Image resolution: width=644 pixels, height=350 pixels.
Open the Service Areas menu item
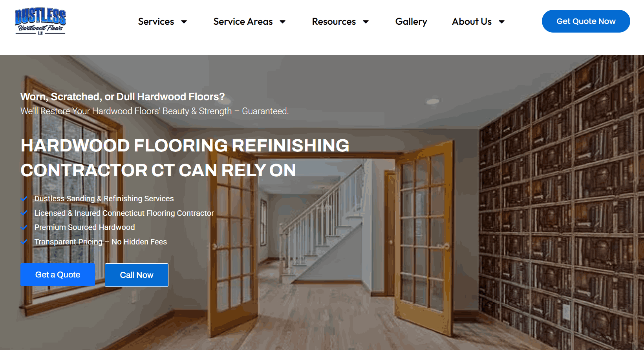point(243,22)
